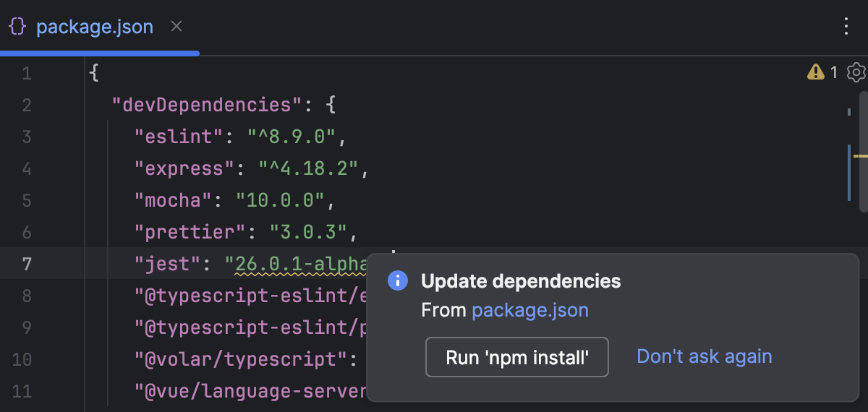Viewport: 868px width, 412px height.
Task: Click the yellow marker on scrollbar stripe
Action: coord(860,155)
